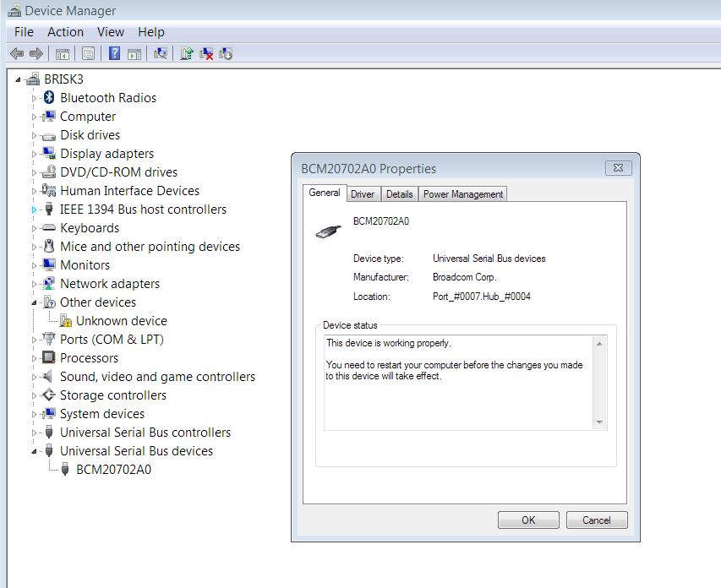This screenshot has height=588, width=721.
Task: Expand the Bluetooth Radios node
Action: [35, 98]
